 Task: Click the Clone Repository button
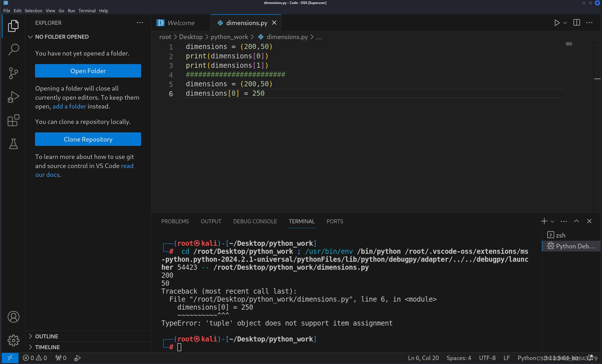[88, 139]
